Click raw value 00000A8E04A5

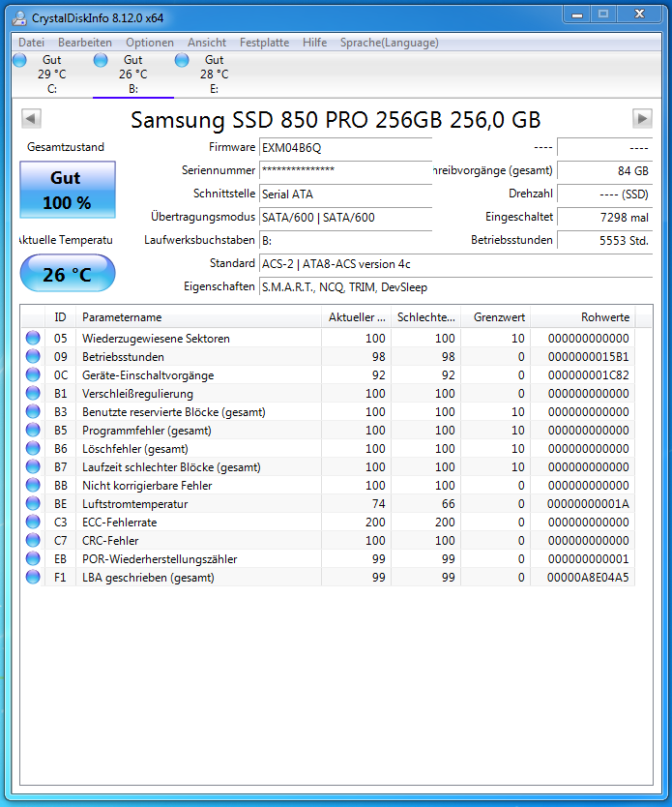588,578
